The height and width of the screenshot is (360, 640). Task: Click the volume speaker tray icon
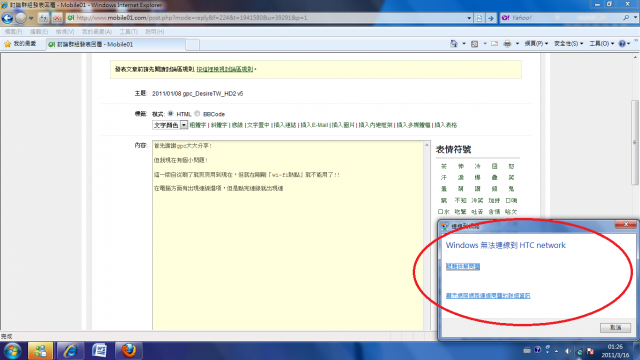(568, 351)
